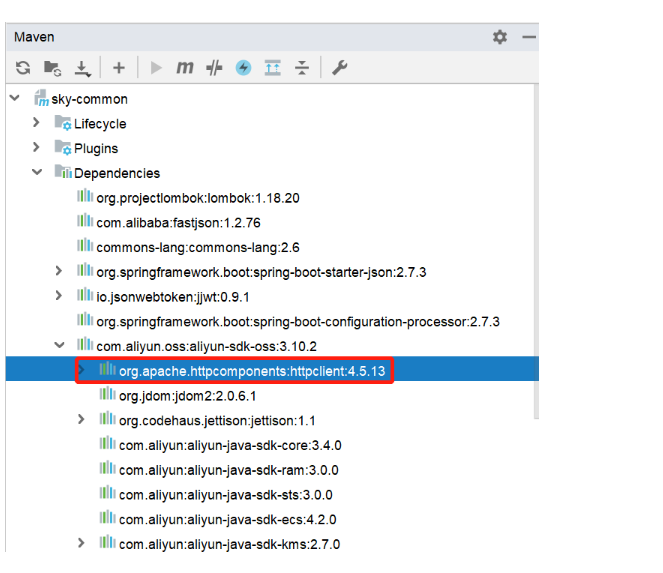The height and width of the screenshot is (573, 663).
Task: Toggle offline mode lightning icon
Action: pyautogui.click(x=243, y=68)
